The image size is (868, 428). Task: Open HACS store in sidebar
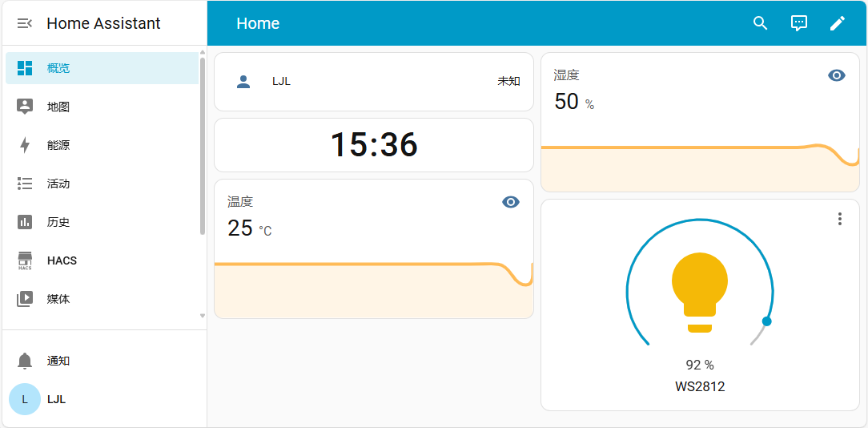[61, 260]
